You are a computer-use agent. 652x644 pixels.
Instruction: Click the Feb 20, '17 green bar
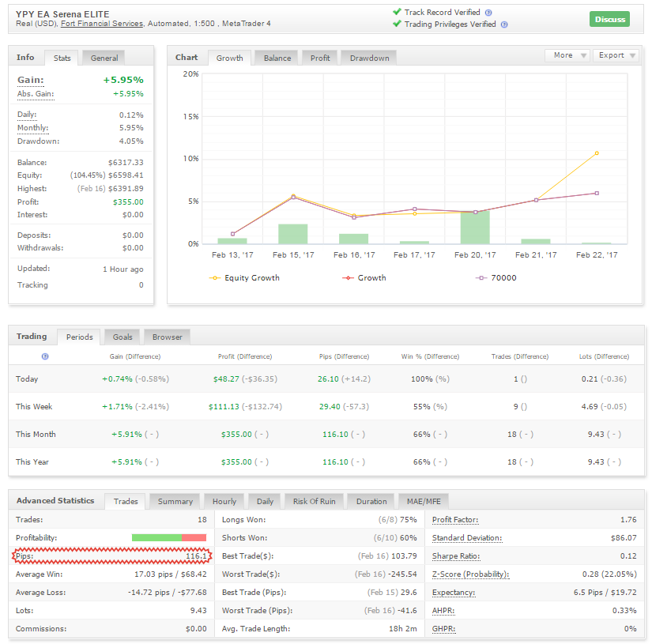(x=475, y=228)
